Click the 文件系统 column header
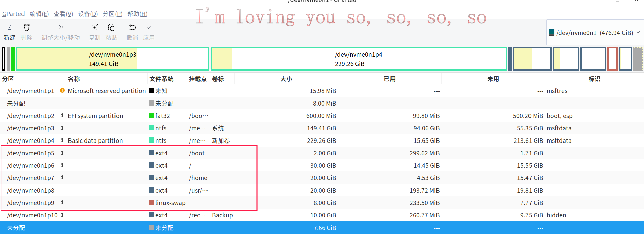 click(167, 79)
